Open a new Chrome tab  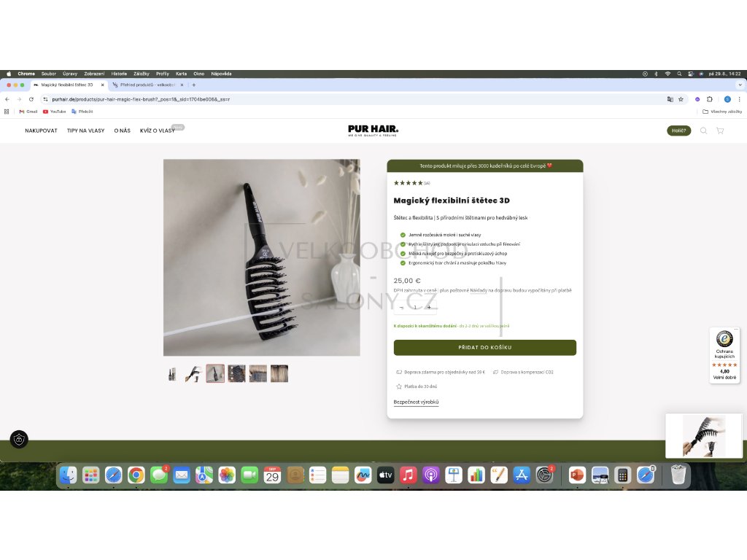(194, 85)
